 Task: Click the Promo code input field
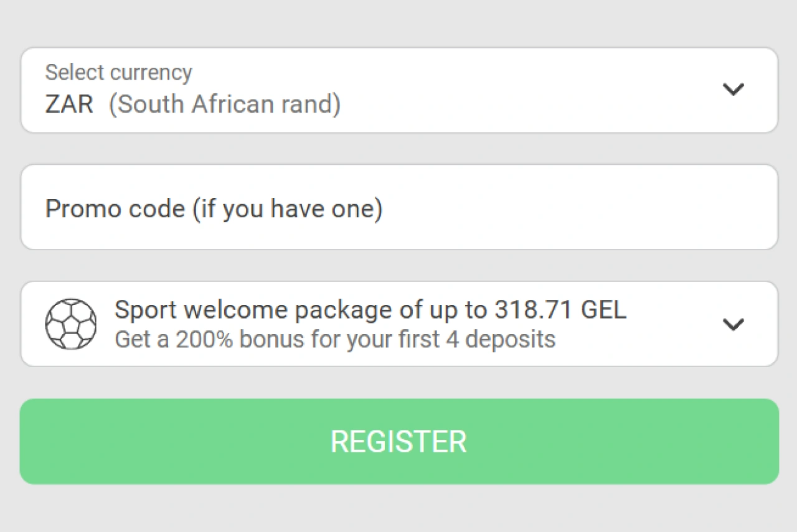[x=398, y=207]
